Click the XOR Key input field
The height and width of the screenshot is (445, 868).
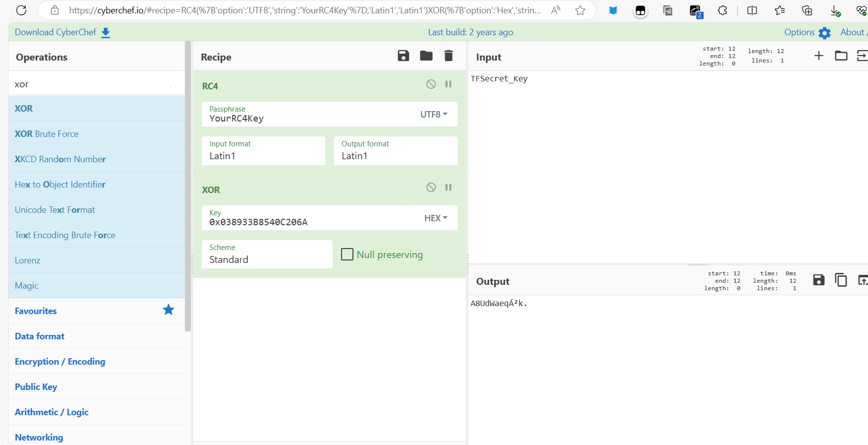(x=307, y=218)
